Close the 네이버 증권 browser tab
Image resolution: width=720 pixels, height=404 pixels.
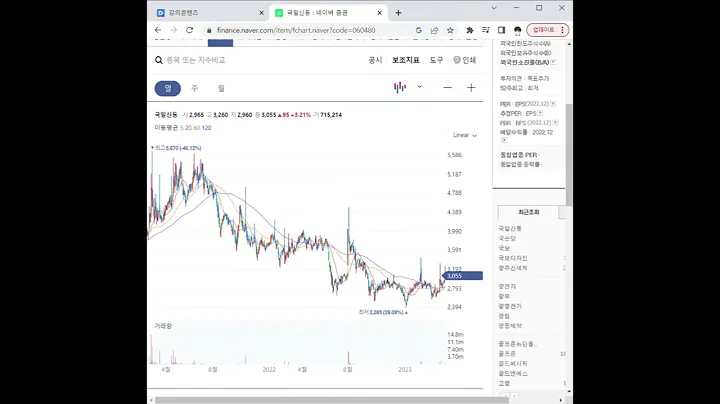coord(379,13)
